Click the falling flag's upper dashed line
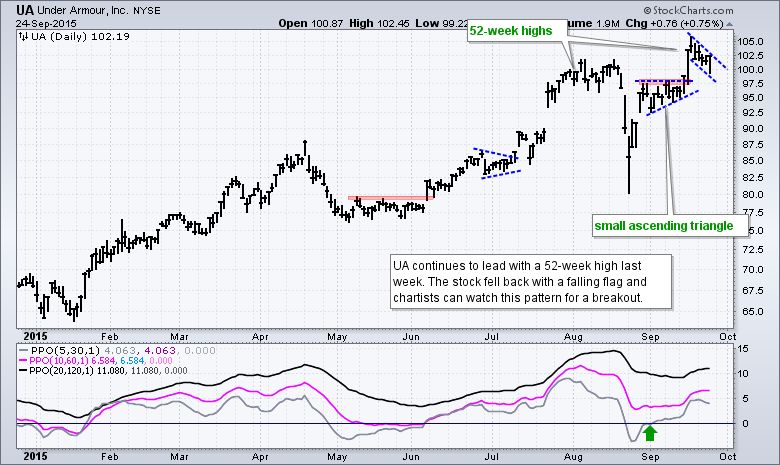The width and height of the screenshot is (780, 465). (708, 51)
